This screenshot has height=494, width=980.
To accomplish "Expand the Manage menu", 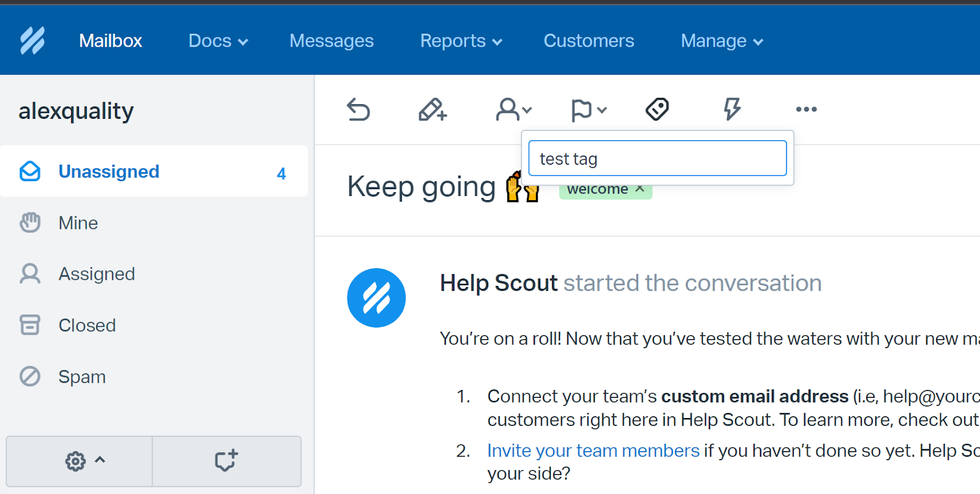I will point(722,41).
